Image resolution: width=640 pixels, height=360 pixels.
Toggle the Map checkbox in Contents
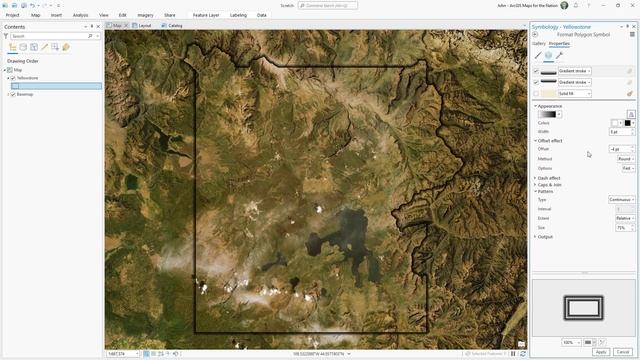coord(10,70)
